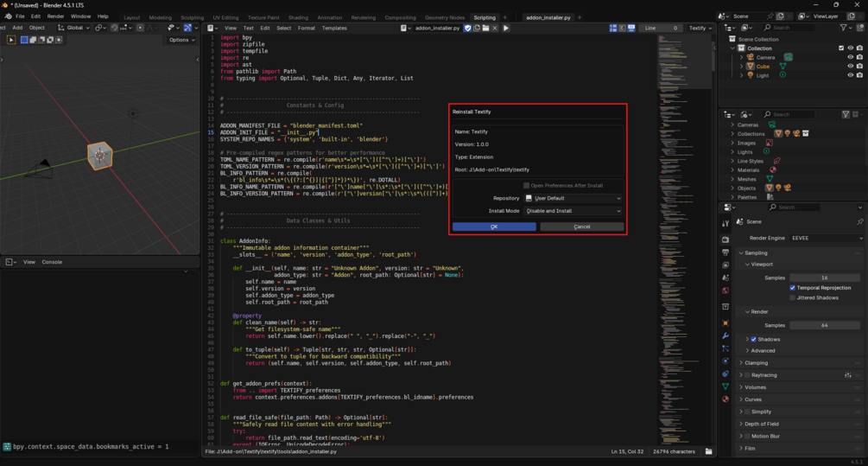The image size is (868, 466).
Task: Open the Object properties tab icon
Action: click(x=725, y=322)
